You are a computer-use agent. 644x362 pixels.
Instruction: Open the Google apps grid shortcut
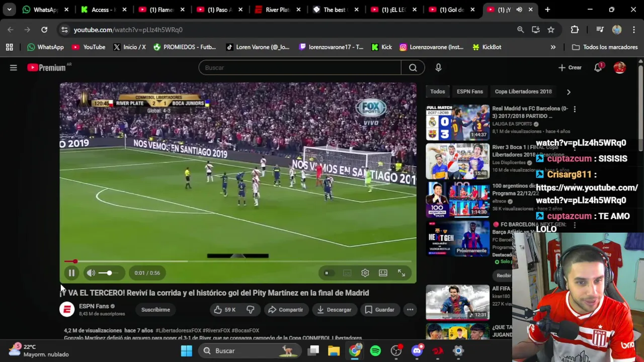(9, 47)
